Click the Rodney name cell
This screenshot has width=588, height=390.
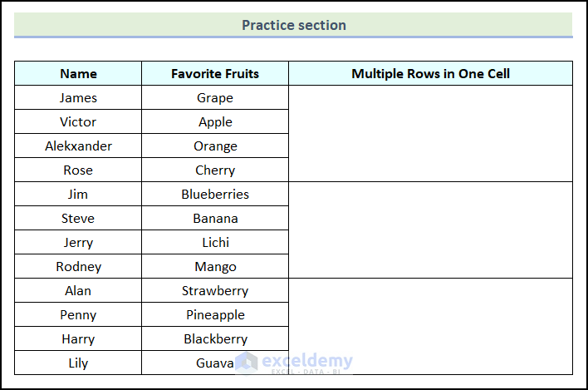[78, 266]
